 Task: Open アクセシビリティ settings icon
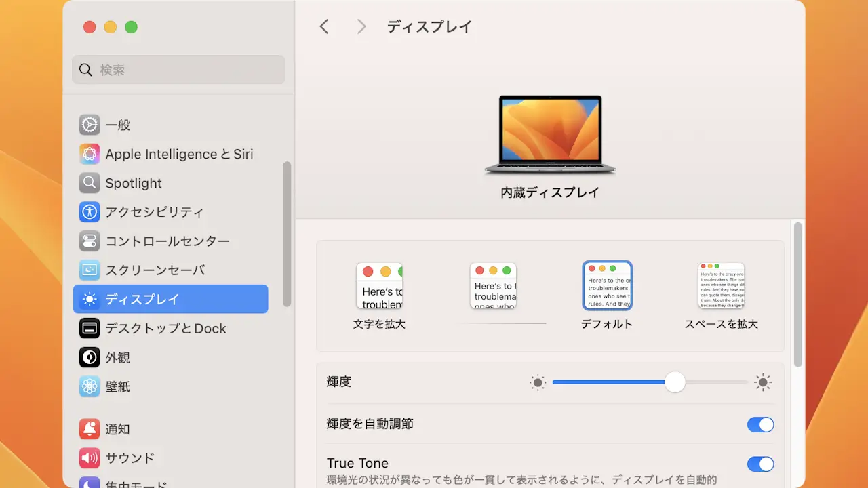click(x=90, y=212)
